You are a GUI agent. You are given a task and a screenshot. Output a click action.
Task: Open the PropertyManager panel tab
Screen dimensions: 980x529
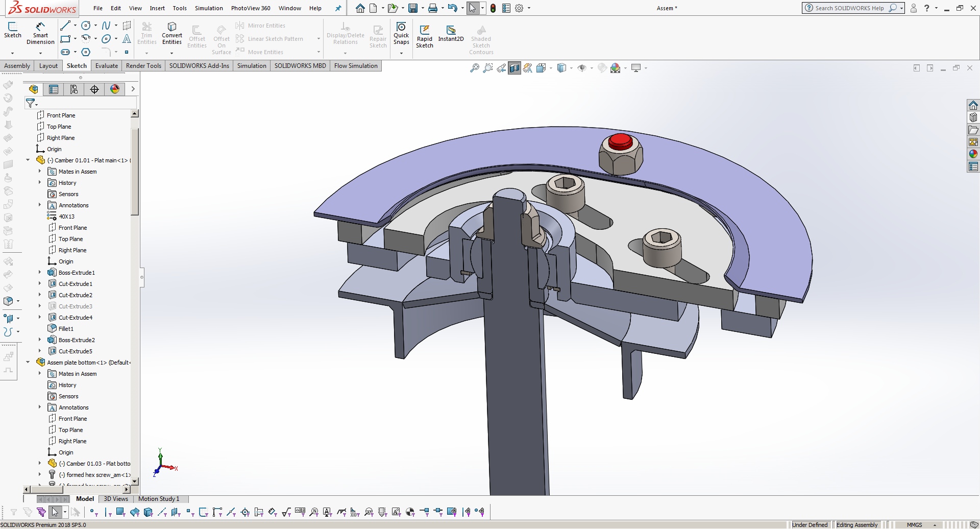54,89
